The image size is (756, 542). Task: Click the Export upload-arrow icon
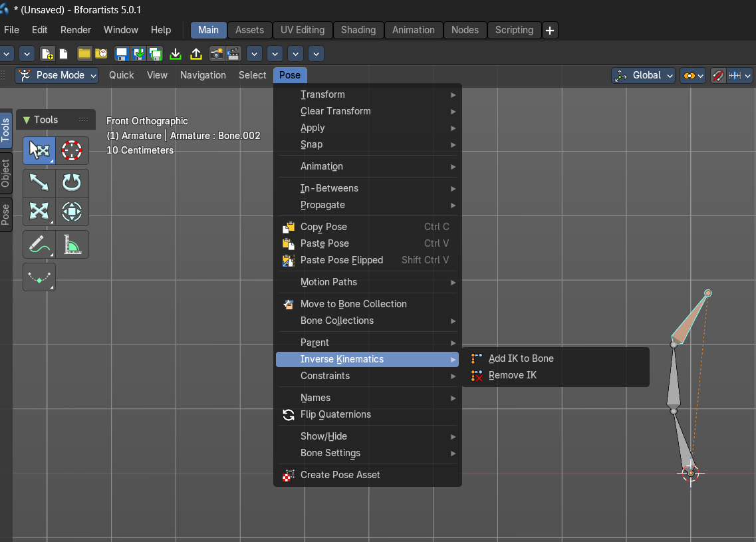click(x=195, y=54)
